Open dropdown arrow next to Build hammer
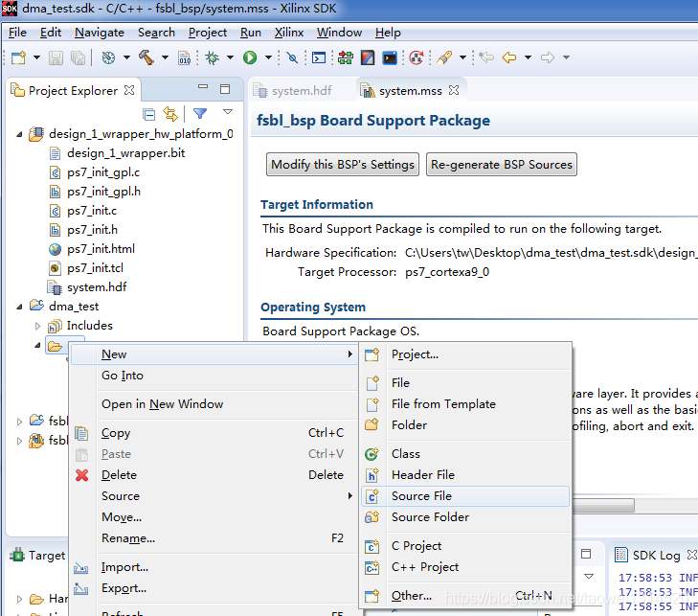The image size is (698, 616). tap(165, 57)
